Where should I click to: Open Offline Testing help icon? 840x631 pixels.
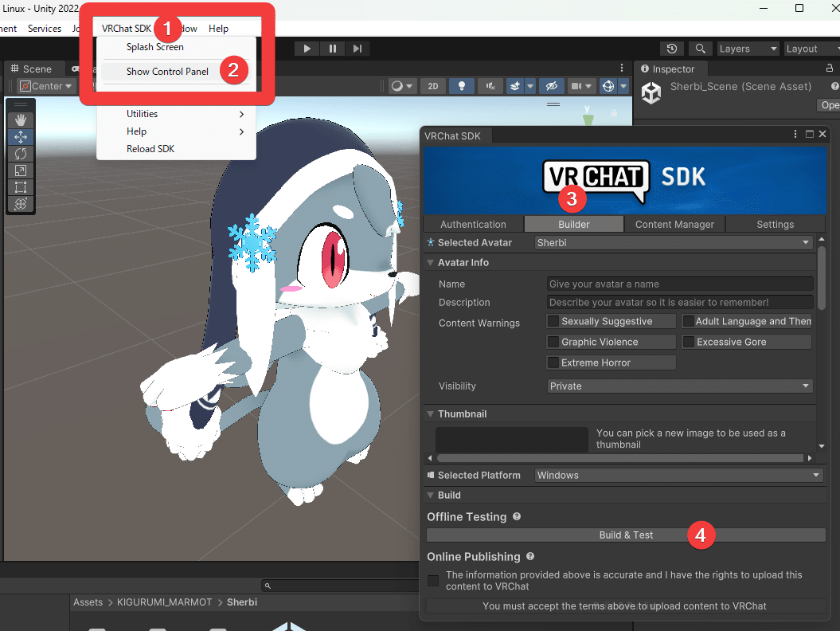[x=517, y=517]
